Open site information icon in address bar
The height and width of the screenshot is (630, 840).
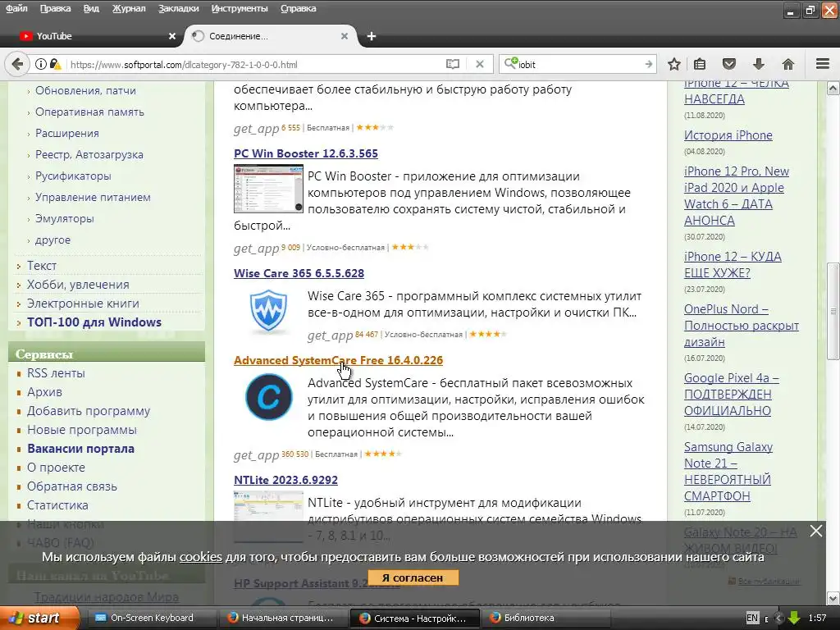click(41, 64)
